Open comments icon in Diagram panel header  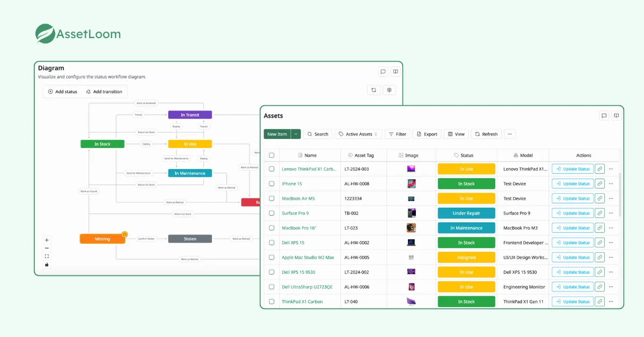[x=383, y=71]
